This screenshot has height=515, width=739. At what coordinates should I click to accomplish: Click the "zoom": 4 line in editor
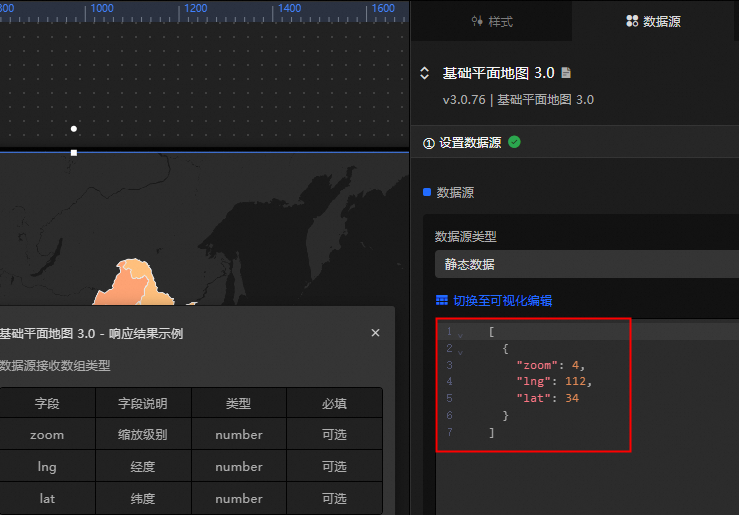pos(550,365)
